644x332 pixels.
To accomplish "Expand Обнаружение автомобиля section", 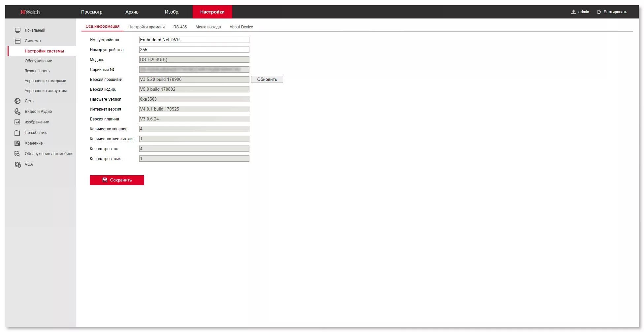I will (49, 154).
